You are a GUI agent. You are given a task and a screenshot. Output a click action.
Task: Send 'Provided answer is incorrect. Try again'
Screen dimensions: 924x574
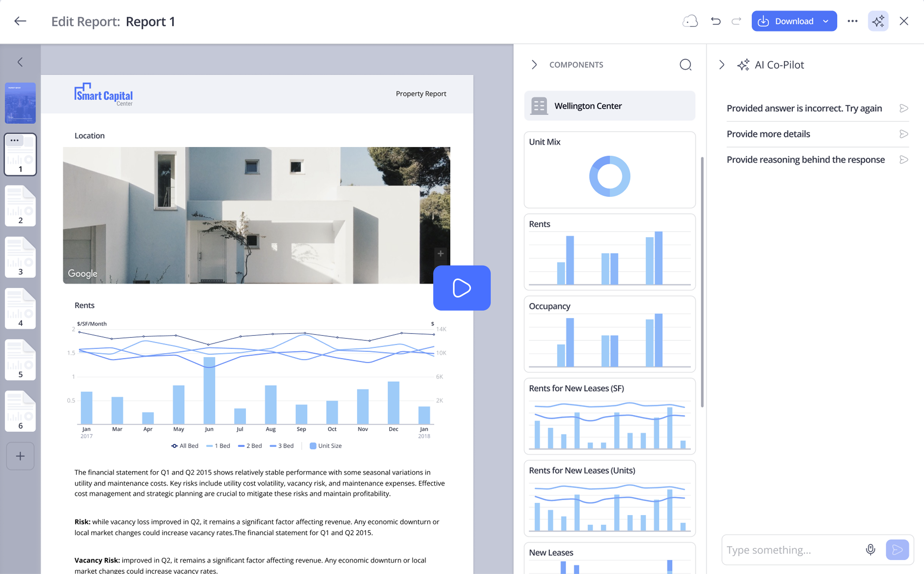pos(903,108)
